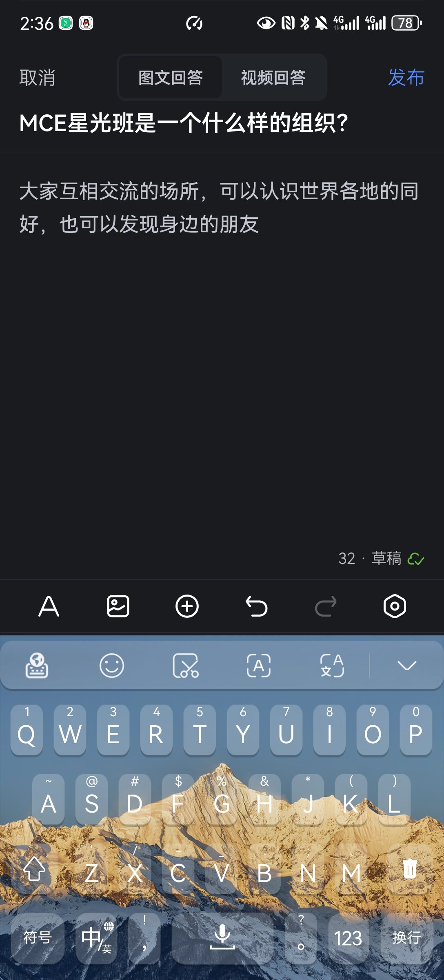
Task: Switch to the 123 numeric keypad
Action: click(348, 938)
